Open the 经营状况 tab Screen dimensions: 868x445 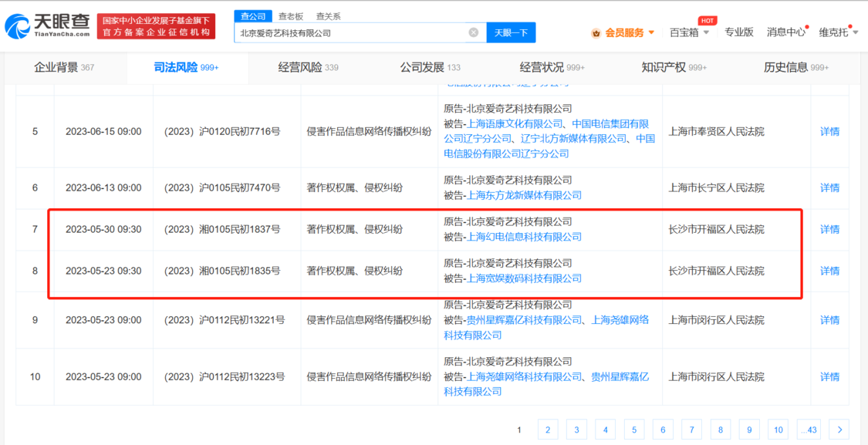tap(552, 68)
